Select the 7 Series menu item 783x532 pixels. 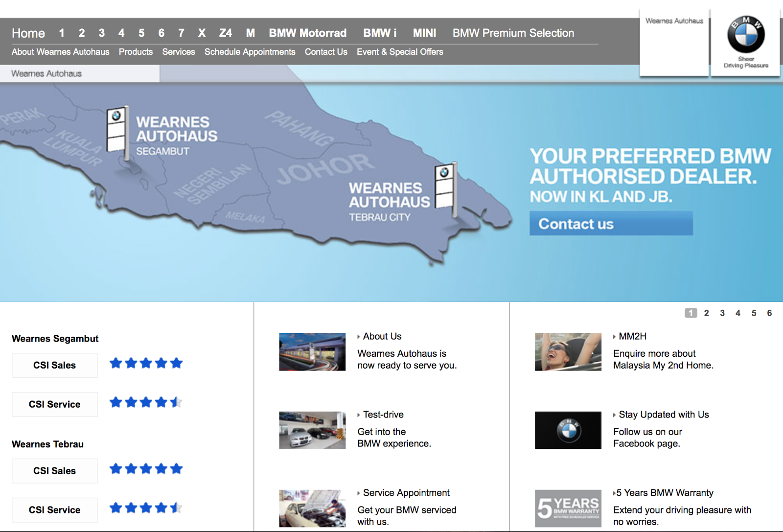pyautogui.click(x=181, y=33)
